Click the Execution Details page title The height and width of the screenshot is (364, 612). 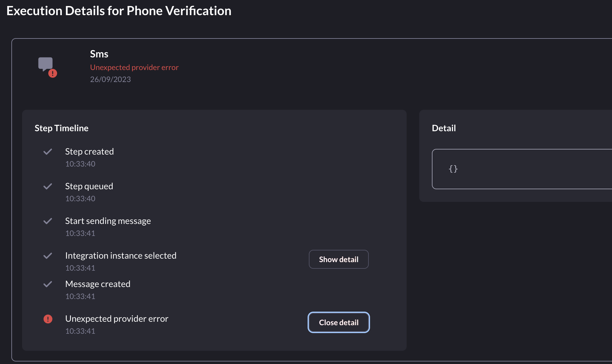119,10
